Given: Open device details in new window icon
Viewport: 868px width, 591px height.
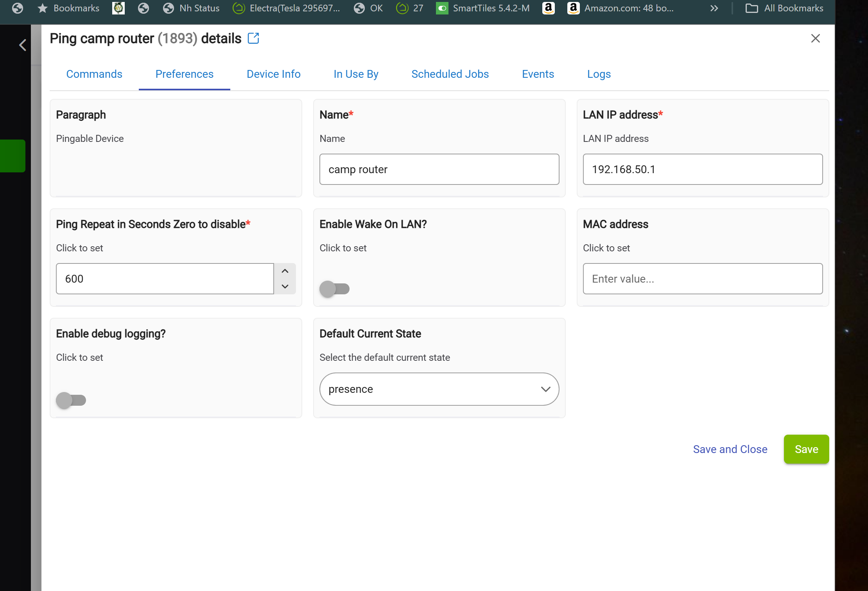Looking at the screenshot, I should click(x=253, y=38).
